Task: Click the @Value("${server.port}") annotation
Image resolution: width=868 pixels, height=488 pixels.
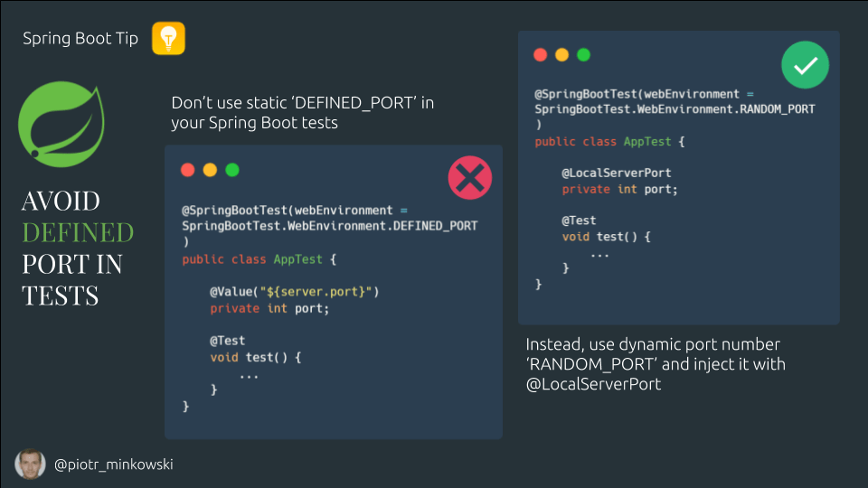Action: [x=295, y=292]
